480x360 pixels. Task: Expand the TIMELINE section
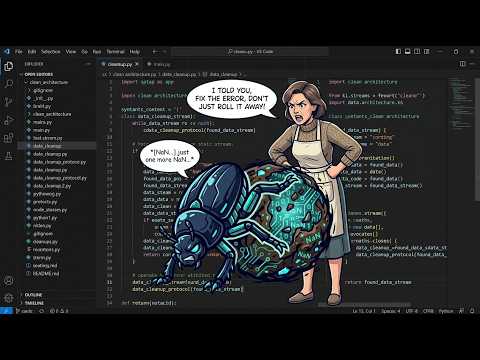(x=34, y=303)
